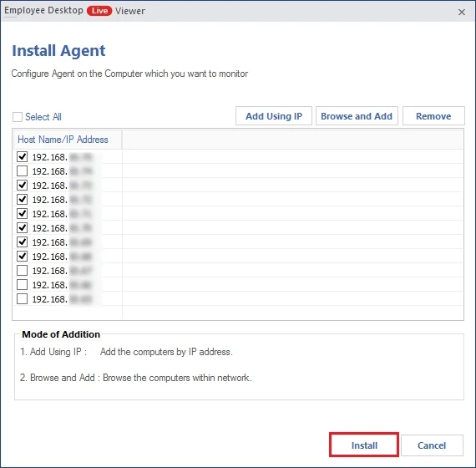Screen dimensions: 476x468
Task: Enable the Select All checkbox
Action: 18,117
